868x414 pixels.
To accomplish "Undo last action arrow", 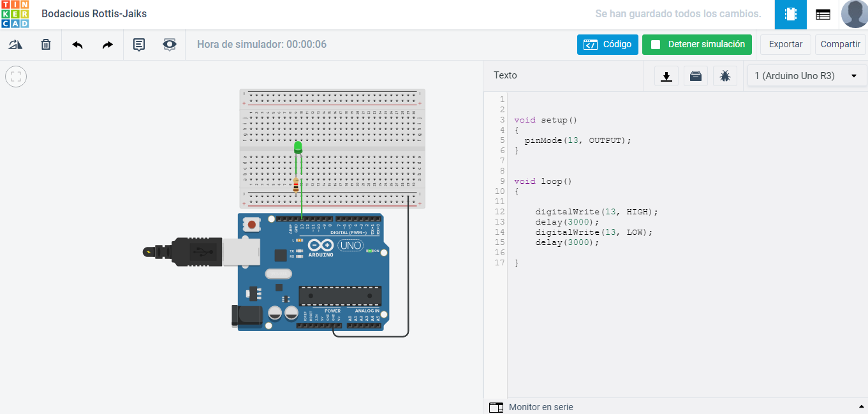I will pos(78,45).
